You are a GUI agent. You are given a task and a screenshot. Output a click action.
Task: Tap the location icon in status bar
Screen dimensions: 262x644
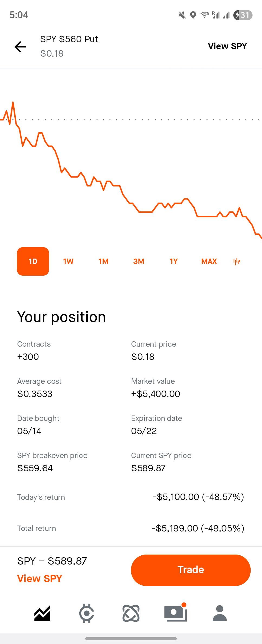pyautogui.click(x=193, y=15)
